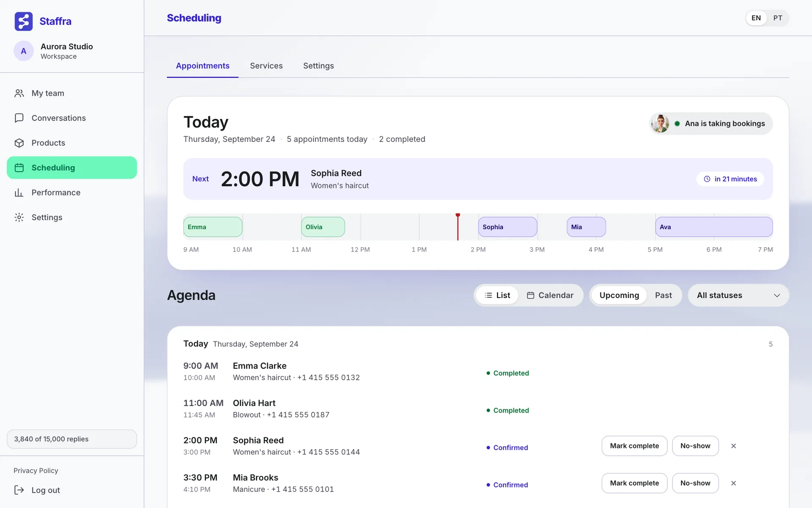Screen dimensions: 812x508
Task: Select Mia's timeline block
Action: [586, 227]
